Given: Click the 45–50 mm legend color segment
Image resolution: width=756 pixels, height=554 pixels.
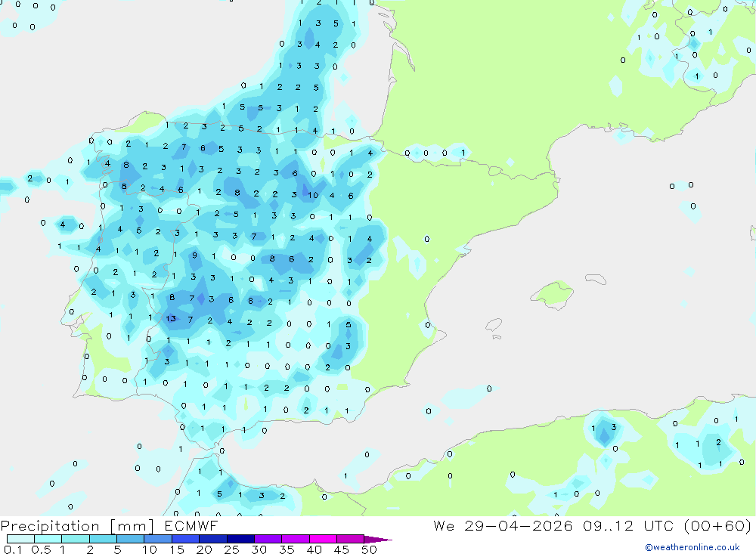Looking at the screenshot, I should point(351,539).
